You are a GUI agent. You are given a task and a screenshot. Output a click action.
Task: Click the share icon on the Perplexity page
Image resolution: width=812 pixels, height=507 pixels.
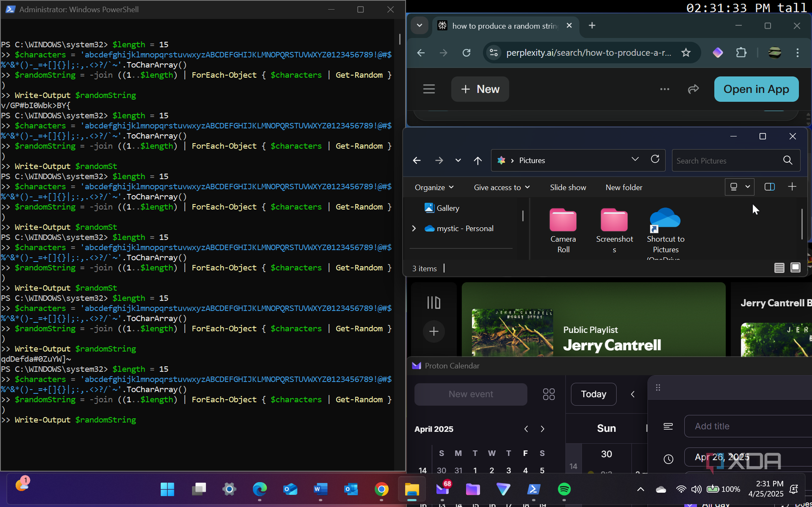[x=694, y=89]
